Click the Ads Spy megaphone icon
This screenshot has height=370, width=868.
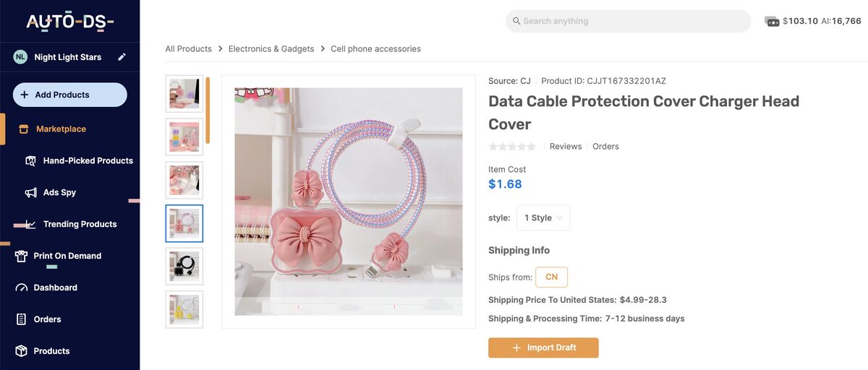click(30, 193)
